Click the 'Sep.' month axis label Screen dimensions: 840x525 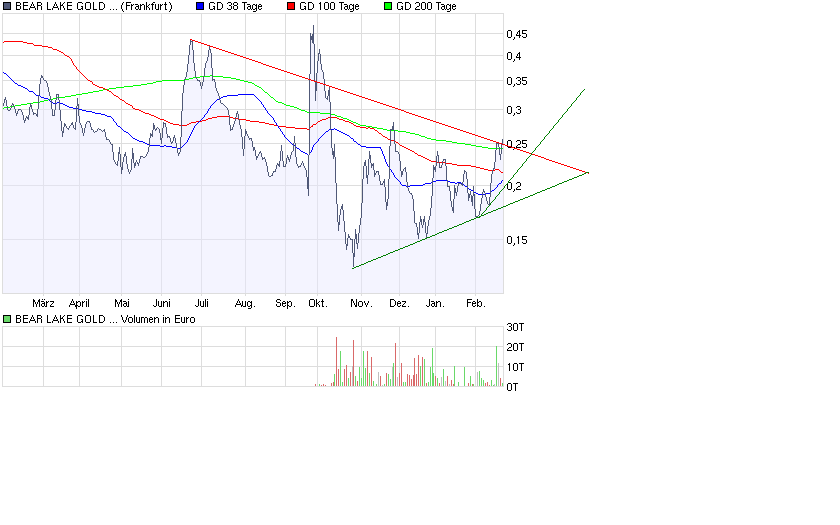click(285, 303)
